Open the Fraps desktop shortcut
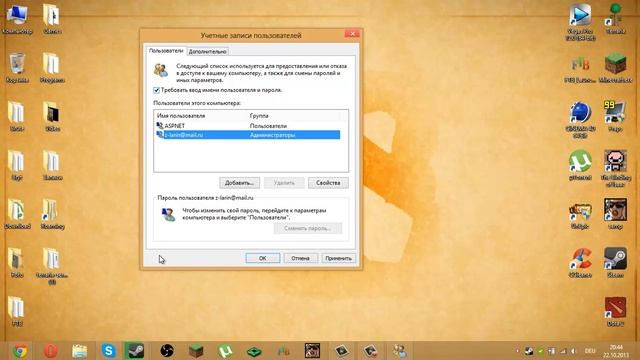640x360 pixels. [x=615, y=116]
